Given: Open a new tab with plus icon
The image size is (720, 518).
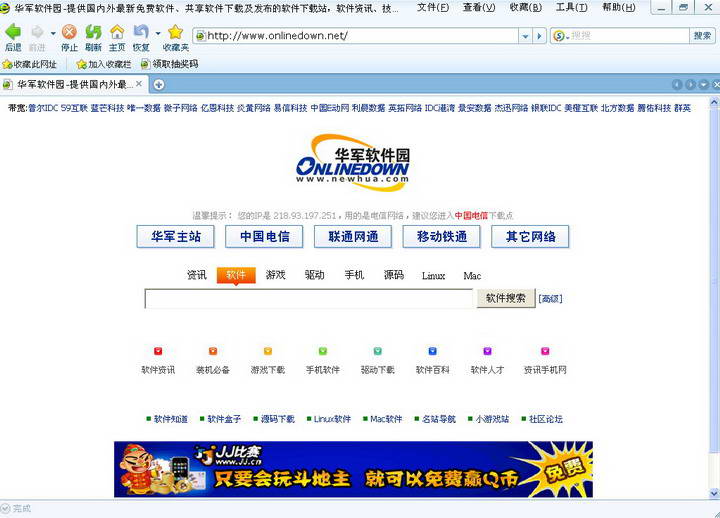Looking at the screenshot, I should click(159, 84).
